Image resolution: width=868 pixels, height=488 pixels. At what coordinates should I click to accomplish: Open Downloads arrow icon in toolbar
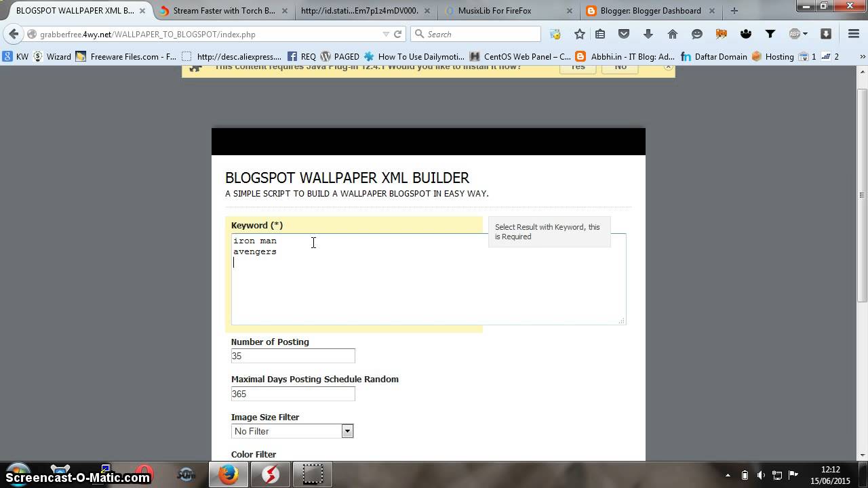[648, 34]
